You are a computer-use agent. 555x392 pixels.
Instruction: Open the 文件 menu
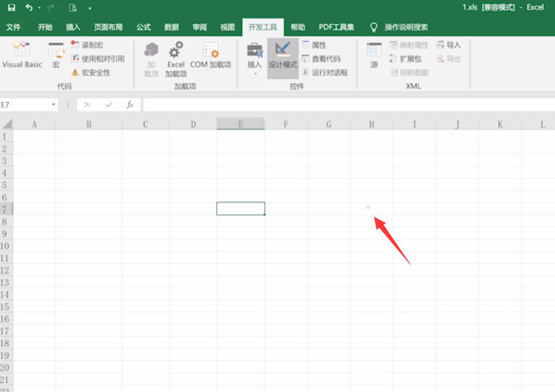point(14,27)
